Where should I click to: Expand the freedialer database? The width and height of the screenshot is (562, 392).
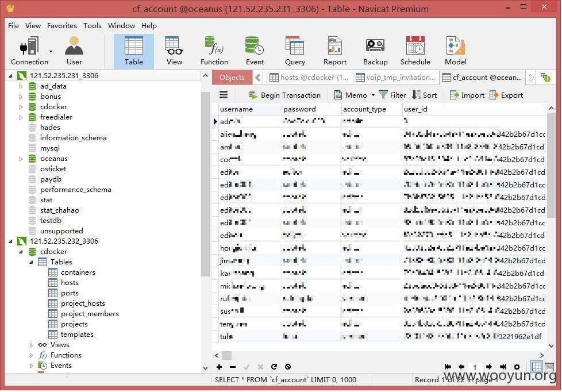coord(21,117)
